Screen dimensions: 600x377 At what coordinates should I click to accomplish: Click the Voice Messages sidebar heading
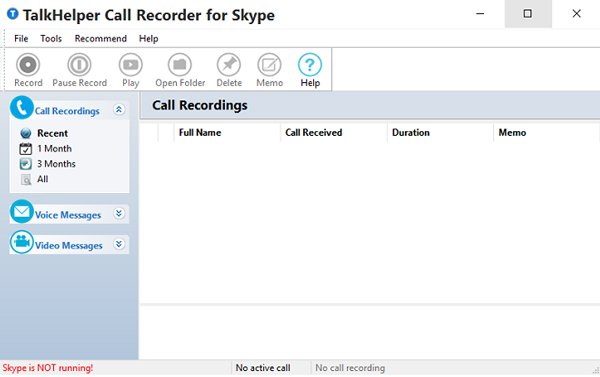pos(68,215)
